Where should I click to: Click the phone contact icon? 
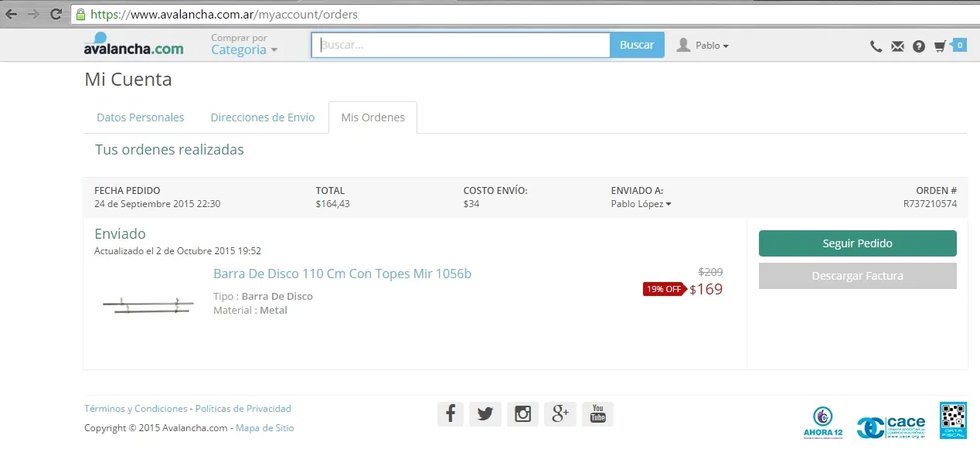click(876, 46)
